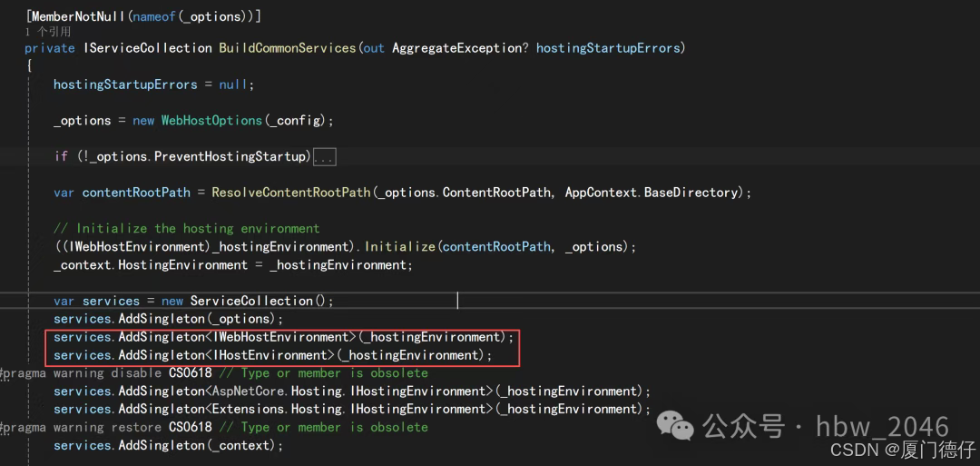Image resolution: width=980 pixels, height=466 pixels.
Task: Click the BaseDirectory property
Action: click(691, 193)
